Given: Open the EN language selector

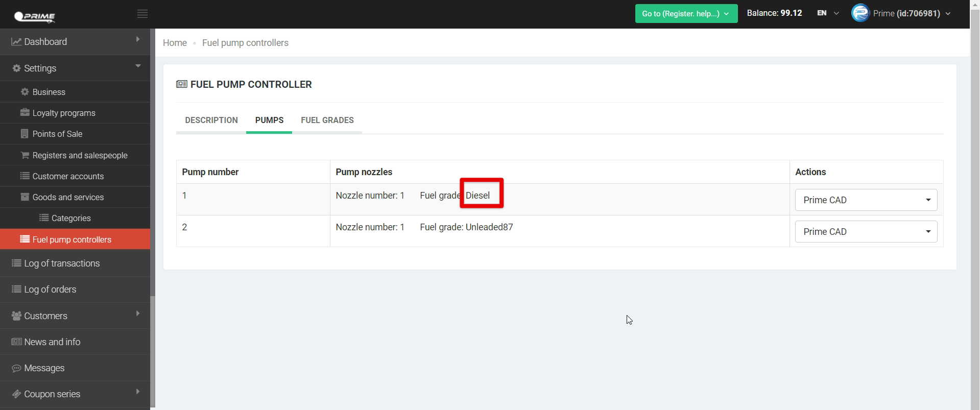Looking at the screenshot, I should [827, 13].
